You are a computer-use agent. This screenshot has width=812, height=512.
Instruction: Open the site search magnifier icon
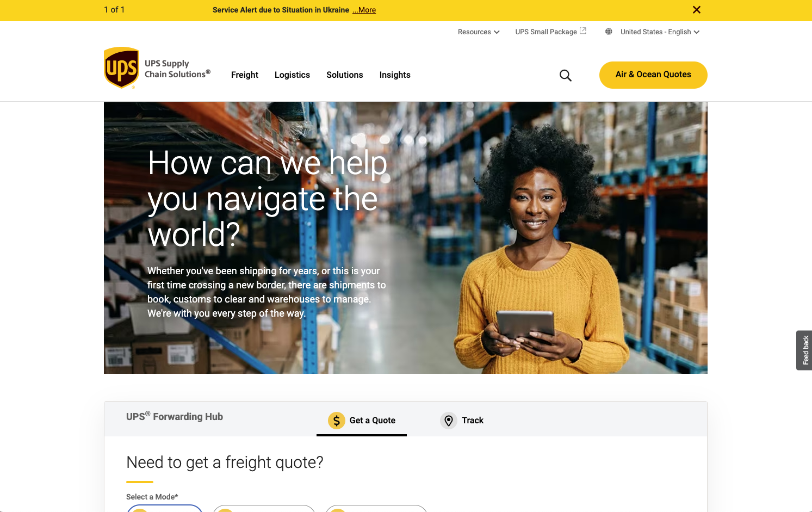(x=566, y=76)
